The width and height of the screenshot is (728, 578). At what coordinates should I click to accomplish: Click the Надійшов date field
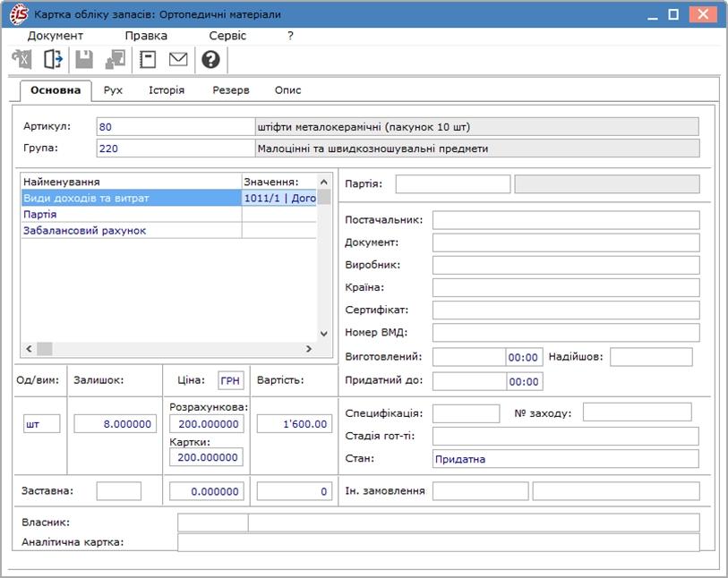[x=651, y=357]
